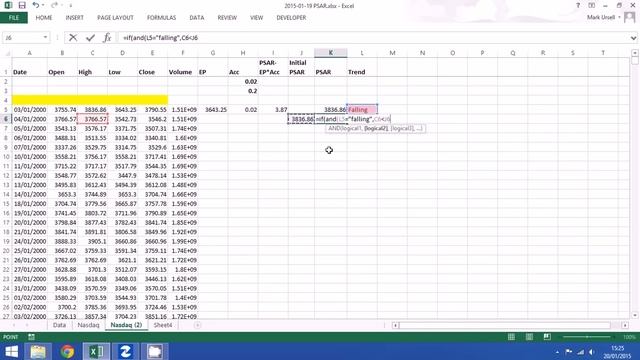Select the pink "Falling" cell
The width and height of the screenshot is (640, 360).
pos(362,110)
